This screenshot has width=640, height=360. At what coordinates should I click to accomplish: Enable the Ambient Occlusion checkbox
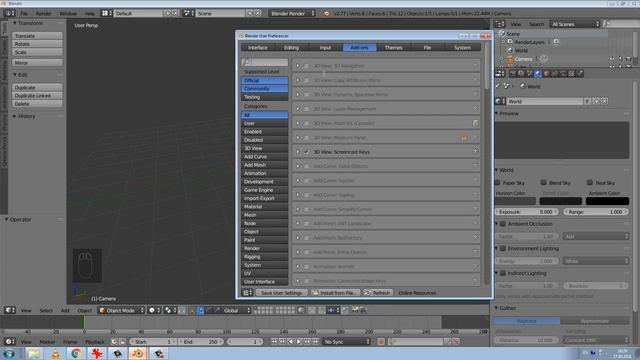pyautogui.click(x=503, y=224)
